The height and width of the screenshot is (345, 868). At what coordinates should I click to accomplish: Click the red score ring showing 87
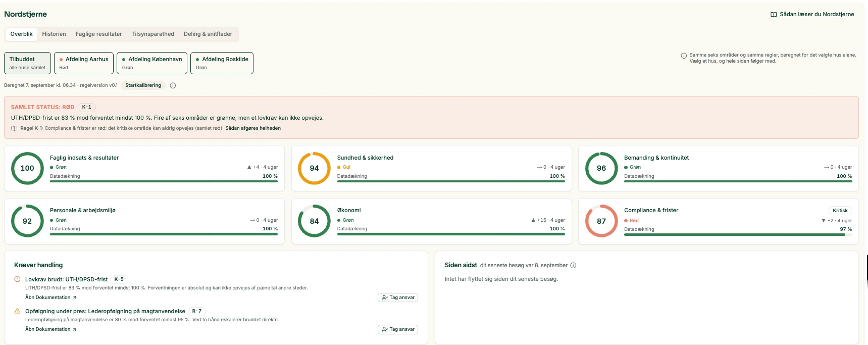601,221
